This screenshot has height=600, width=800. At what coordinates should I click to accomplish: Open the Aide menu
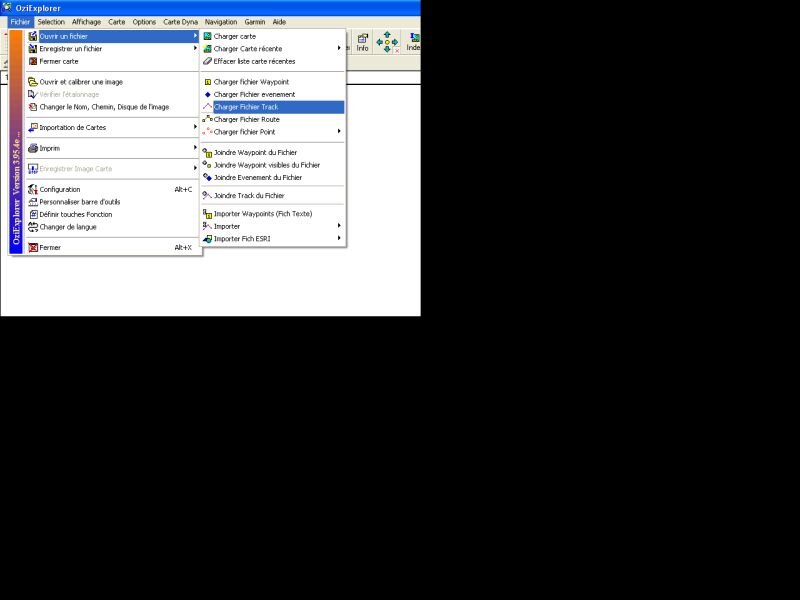[279, 22]
